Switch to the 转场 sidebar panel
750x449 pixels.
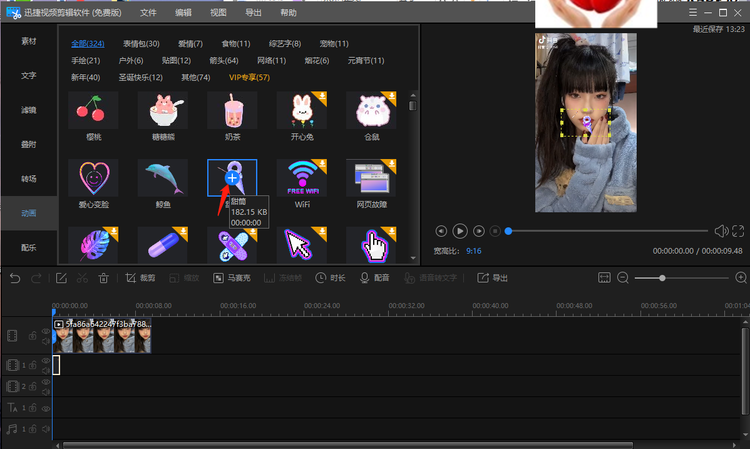pyautogui.click(x=29, y=179)
